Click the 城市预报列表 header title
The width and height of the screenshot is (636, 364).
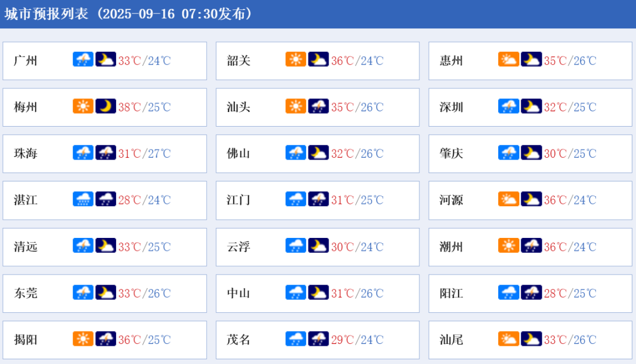47,14
